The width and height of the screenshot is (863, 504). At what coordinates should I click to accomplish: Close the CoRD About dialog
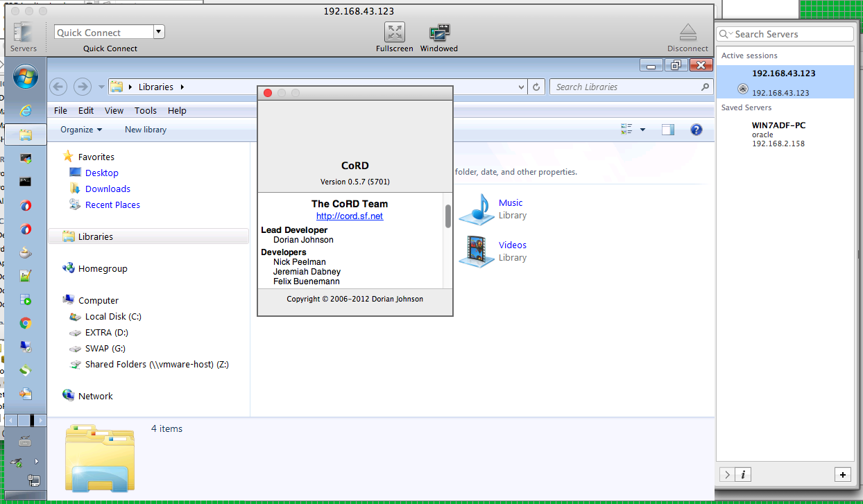(268, 93)
